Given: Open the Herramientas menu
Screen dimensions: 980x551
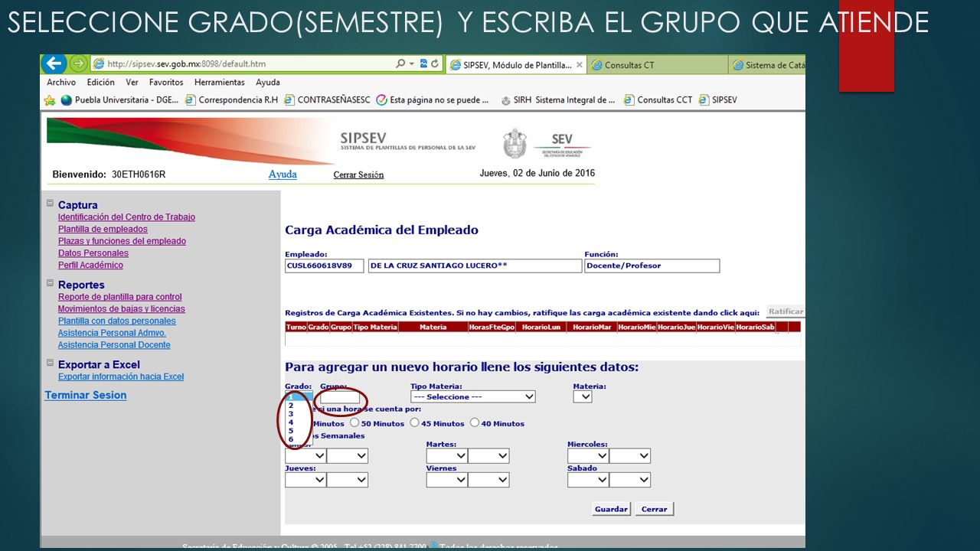Looking at the screenshot, I should pyautogui.click(x=220, y=83).
